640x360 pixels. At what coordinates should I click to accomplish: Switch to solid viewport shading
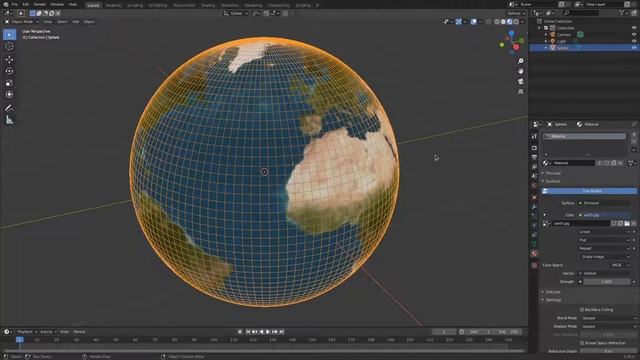[503, 22]
